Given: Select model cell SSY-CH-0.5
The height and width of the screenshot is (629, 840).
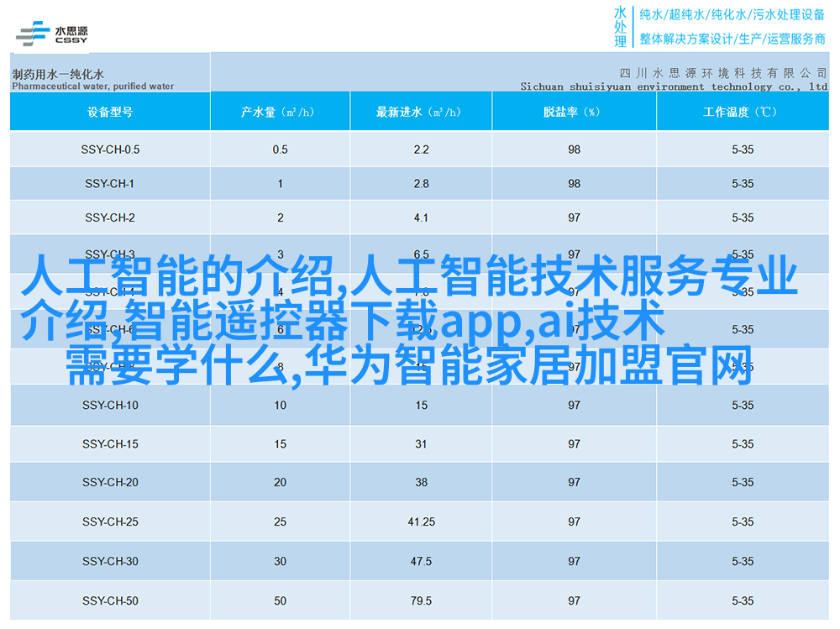Looking at the screenshot, I should (x=110, y=149).
